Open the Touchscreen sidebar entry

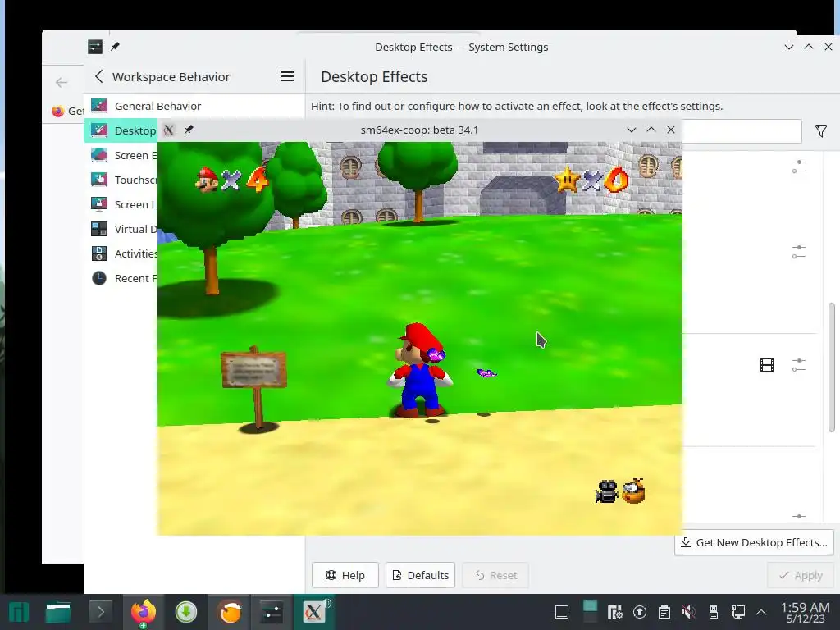click(121, 180)
